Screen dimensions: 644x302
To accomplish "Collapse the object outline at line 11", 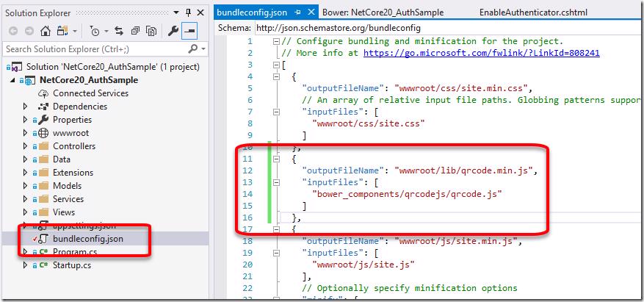I will click(276, 159).
